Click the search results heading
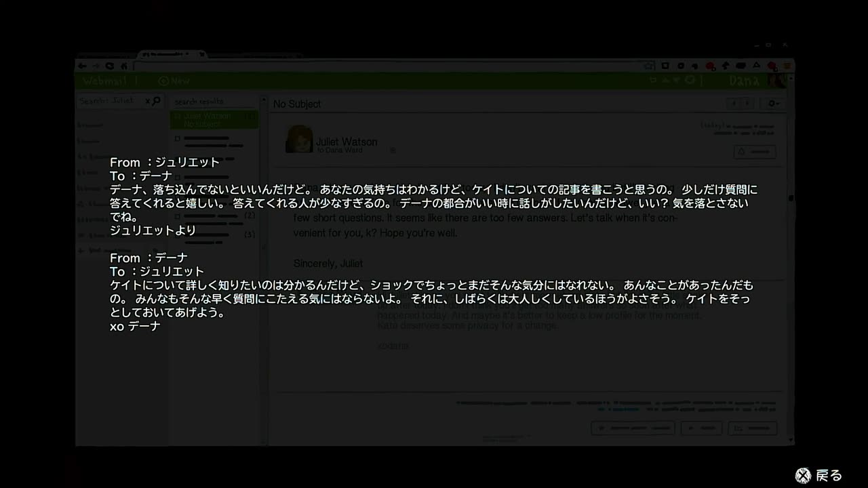868x488 pixels. click(x=199, y=101)
